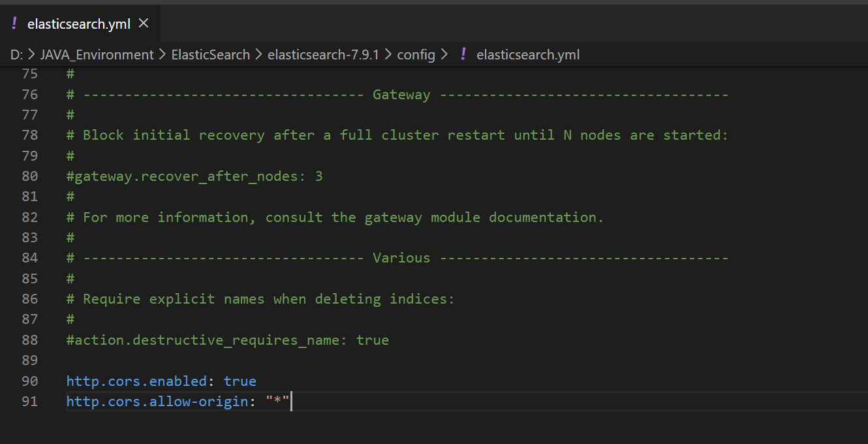The image size is (868, 444).
Task: Open the elasticsearch-7.9.1 breadcrumb folder
Action: [323, 55]
